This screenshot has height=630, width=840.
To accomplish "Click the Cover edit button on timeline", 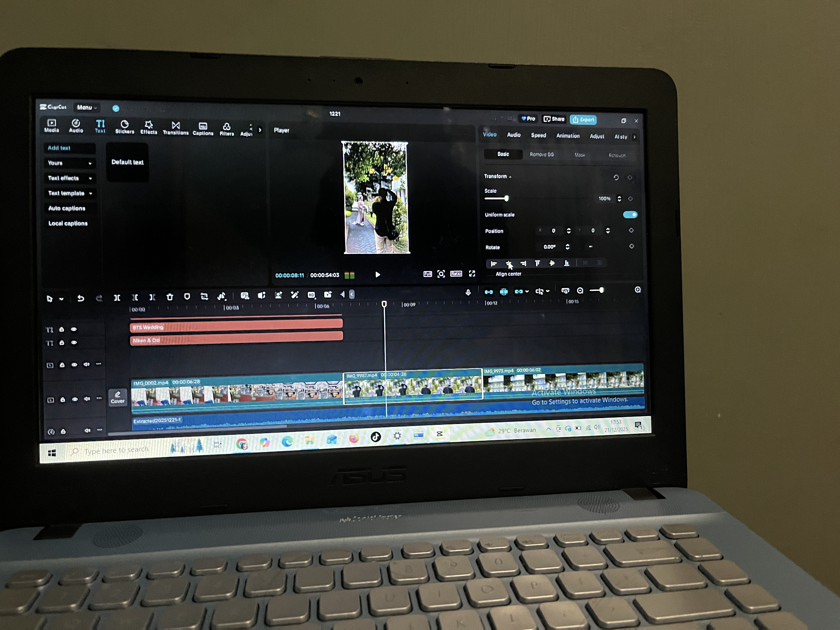I will [x=117, y=397].
